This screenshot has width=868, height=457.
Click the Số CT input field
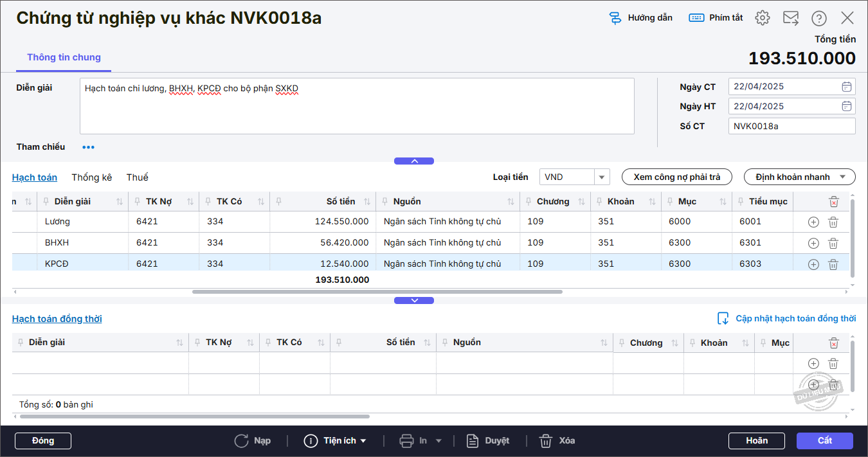(791, 127)
